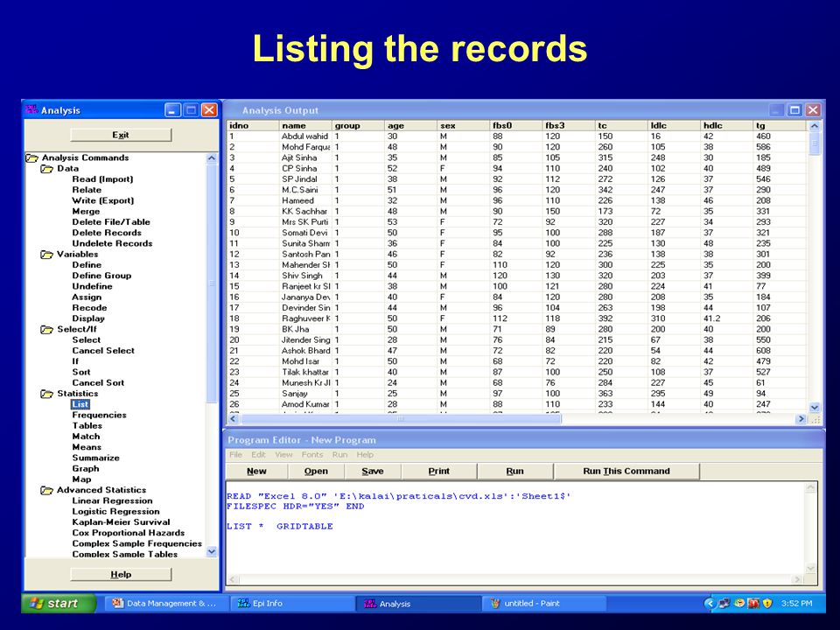The width and height of the screenshot is (840, 630).
Task: Collapse the Advanced Statistics folder icon
Action: click(47, 490)
